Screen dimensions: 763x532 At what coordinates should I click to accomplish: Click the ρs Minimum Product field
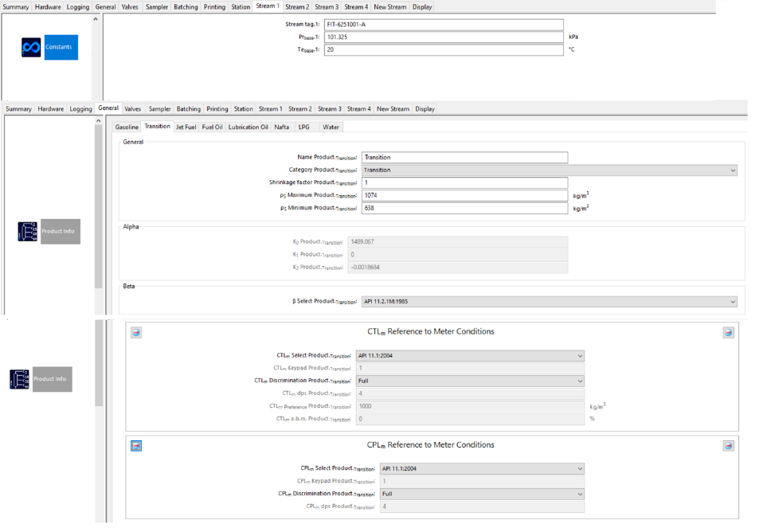tap(464, 208)
